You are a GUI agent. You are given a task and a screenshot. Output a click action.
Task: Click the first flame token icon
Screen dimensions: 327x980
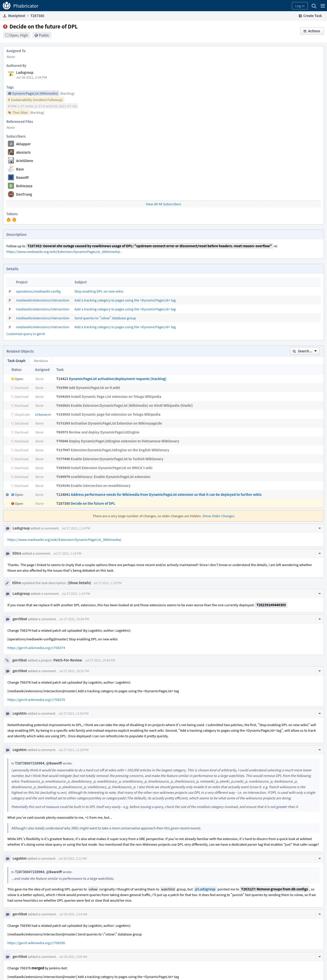point(9,220)
